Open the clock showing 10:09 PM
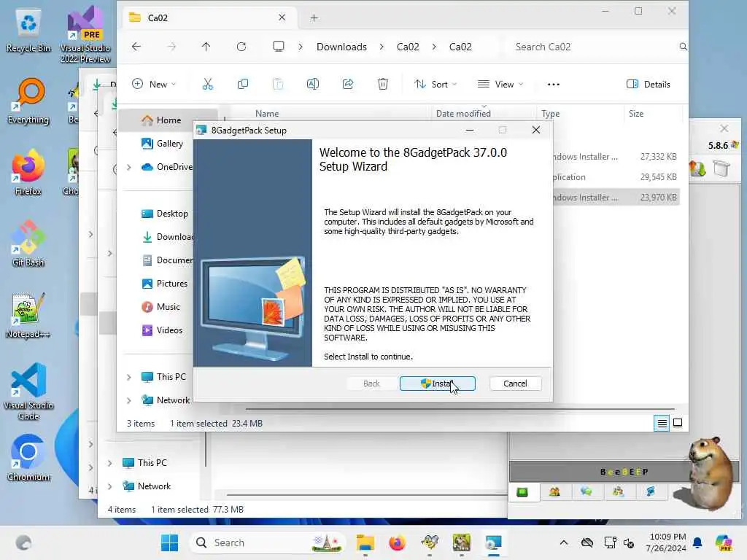 [x=666, y=542]
